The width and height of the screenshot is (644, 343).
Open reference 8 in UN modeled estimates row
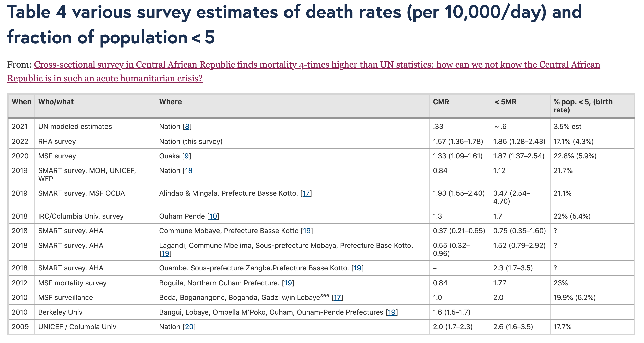click(187, 127)
